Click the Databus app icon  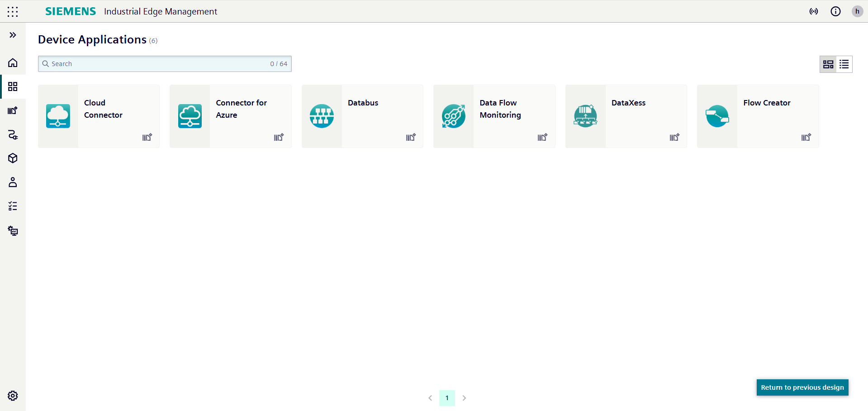(x=322, y=116)
